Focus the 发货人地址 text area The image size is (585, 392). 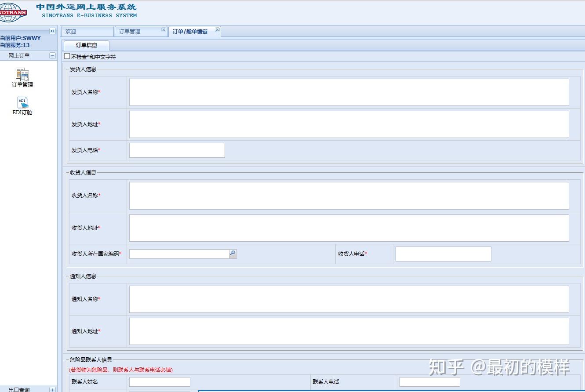(349, 124)
